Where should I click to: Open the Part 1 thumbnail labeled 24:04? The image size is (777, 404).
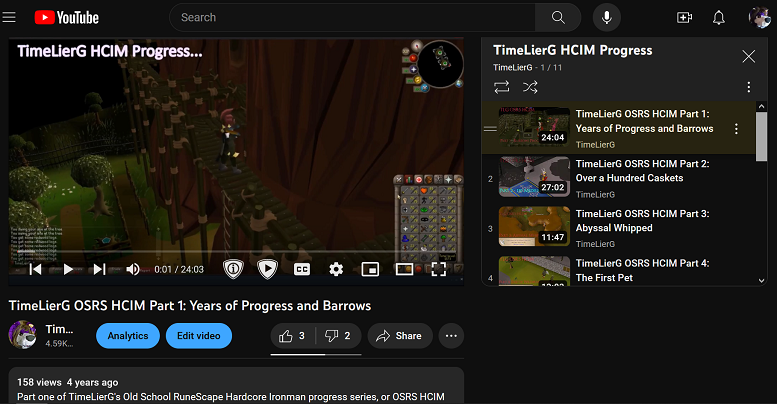[x=534, y=127]
